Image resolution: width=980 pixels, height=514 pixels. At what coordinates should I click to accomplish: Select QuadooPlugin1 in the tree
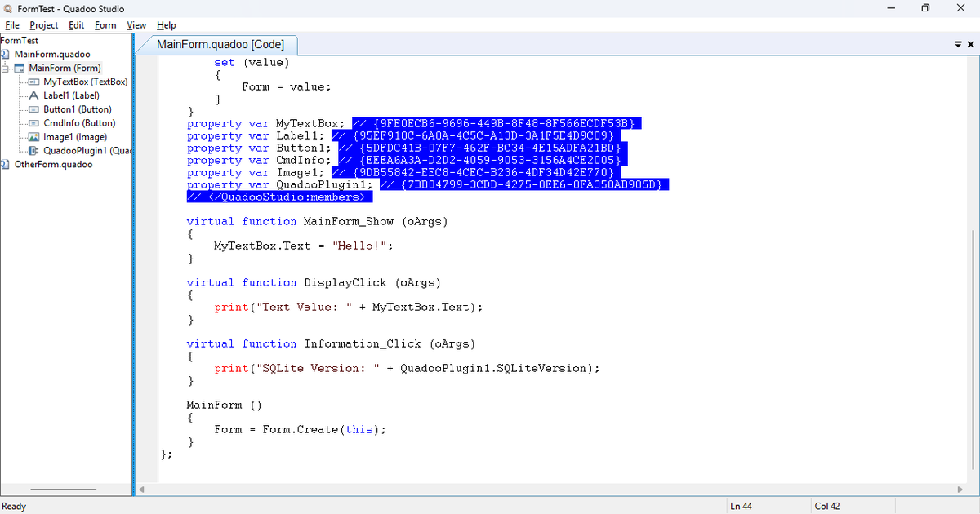point(87,151)
